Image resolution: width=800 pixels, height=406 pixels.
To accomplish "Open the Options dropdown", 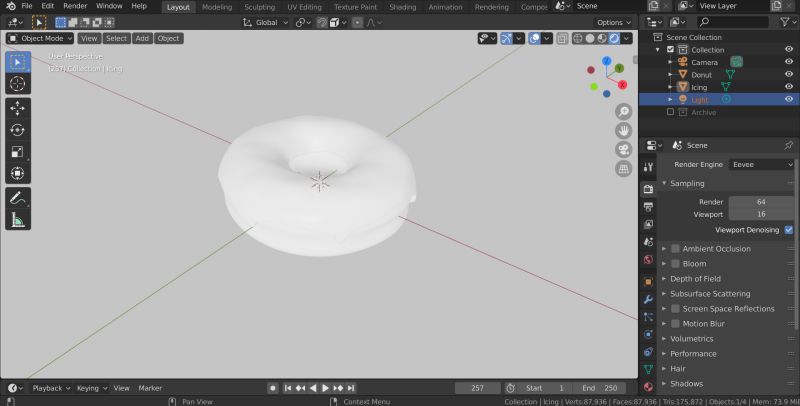I will pyautogui.click(x=614, y=22).
